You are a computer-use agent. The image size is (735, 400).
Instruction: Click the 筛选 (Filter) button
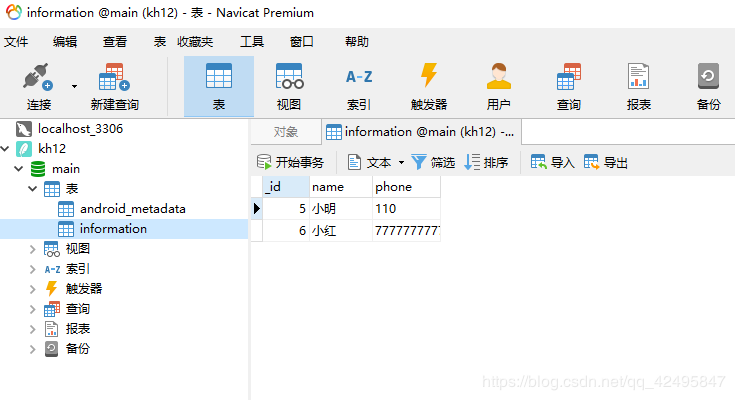coord(433,162)
